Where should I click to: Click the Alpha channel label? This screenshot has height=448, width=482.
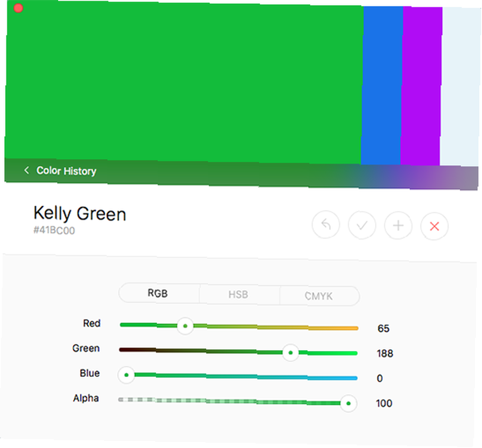pyautogui.click(x=86, y=398)
